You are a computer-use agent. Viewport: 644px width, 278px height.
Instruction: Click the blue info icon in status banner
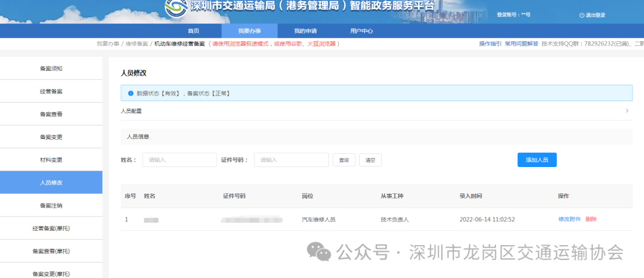[131, 94]
